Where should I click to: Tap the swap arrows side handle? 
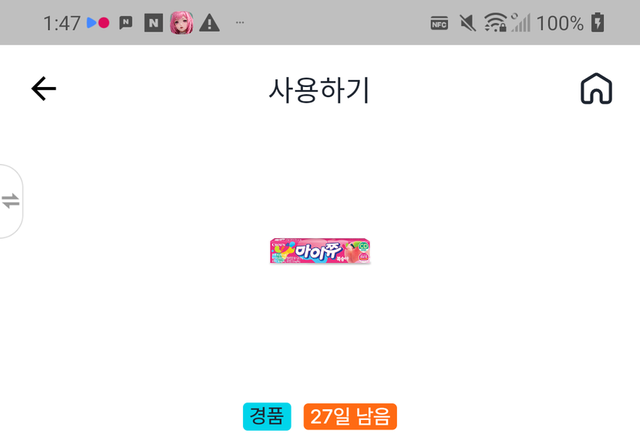pos(11,201)
